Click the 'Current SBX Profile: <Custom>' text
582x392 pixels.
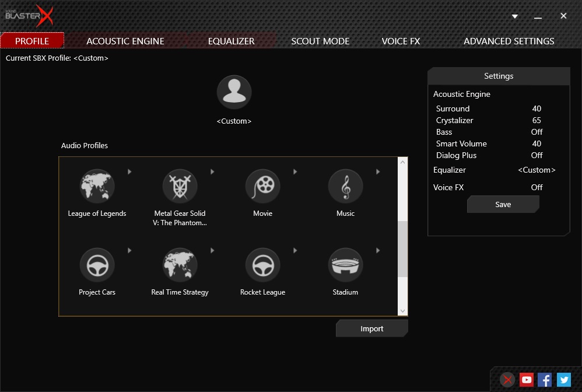57,58
